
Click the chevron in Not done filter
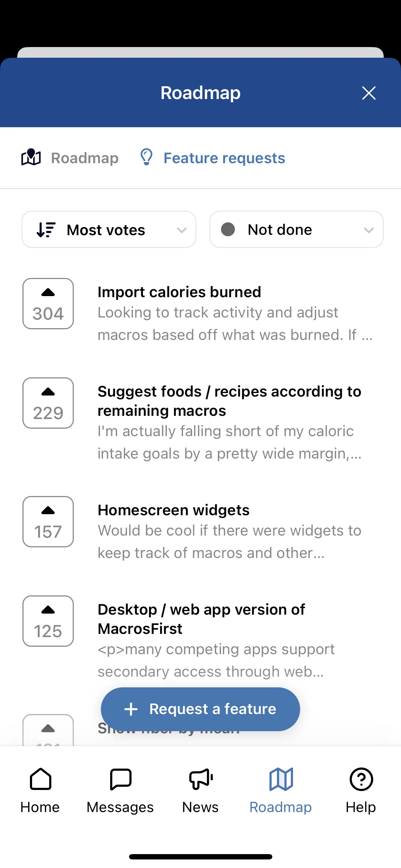[x=369, y=230]
